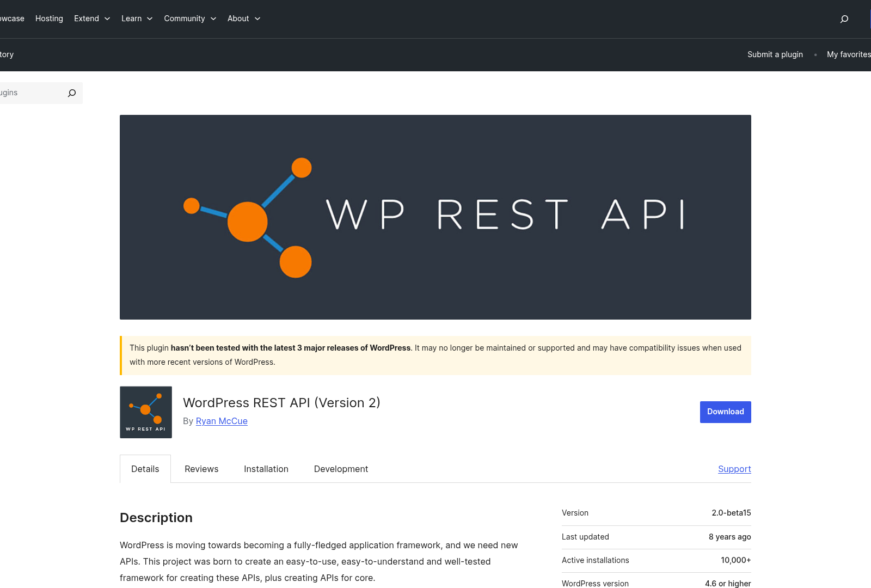The width and height of the screenshot is (871, 588).
Task: Open Ryan McCue author link
Action: point(222,421)
